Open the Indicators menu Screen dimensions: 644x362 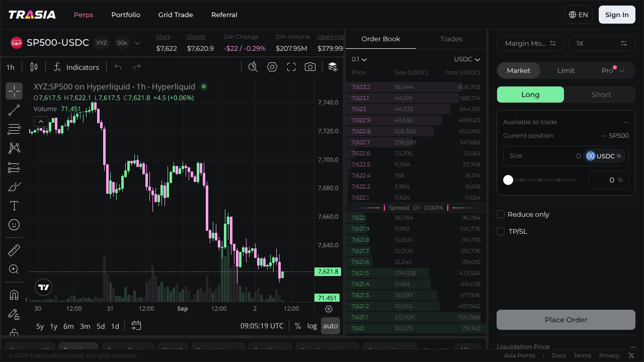pos(76,67)
